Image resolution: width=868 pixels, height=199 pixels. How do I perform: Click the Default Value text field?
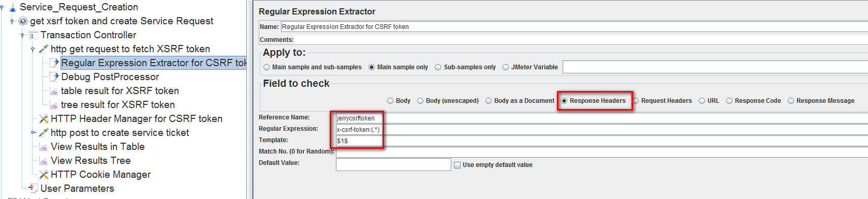point(393,164)
